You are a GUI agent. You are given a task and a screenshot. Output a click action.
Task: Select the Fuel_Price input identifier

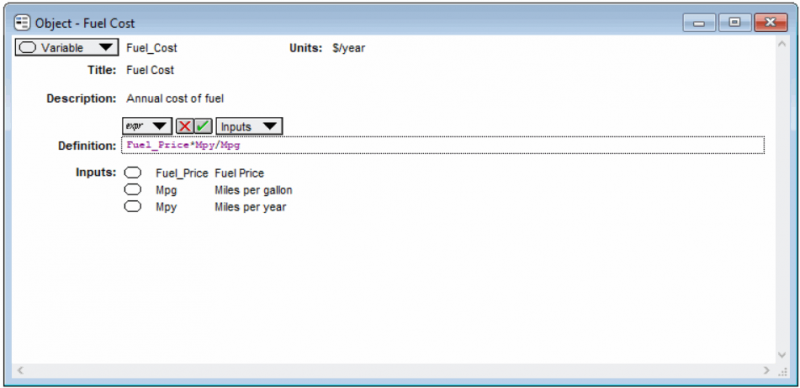click(182, 174)
